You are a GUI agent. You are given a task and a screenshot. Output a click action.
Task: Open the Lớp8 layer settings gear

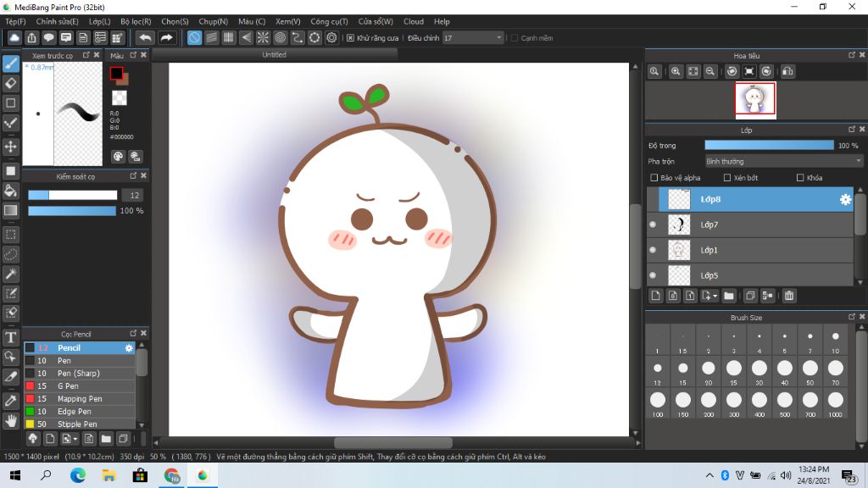(845, 200)
